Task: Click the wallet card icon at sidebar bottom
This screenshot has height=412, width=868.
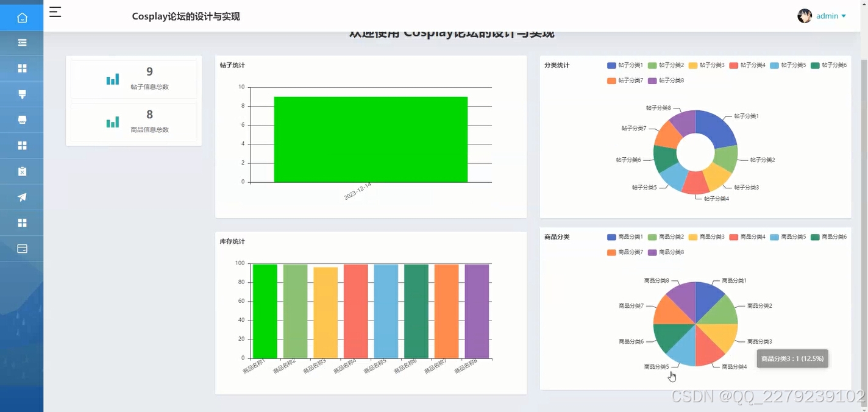Action: pos(22,248)
